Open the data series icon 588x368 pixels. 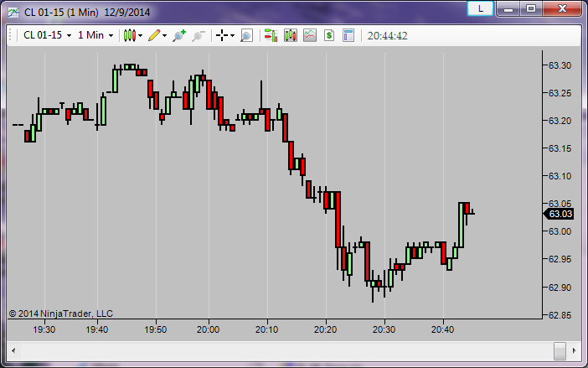[291, 36]
